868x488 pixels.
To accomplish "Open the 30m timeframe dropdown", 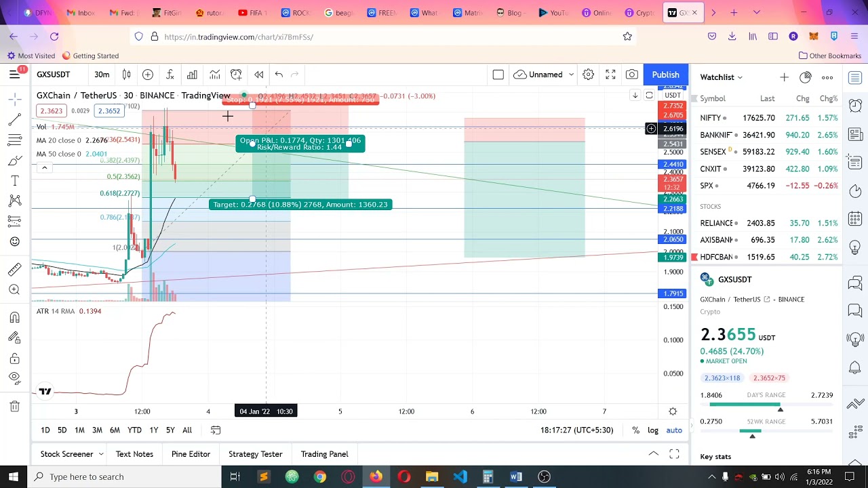I will coord(102,75).
